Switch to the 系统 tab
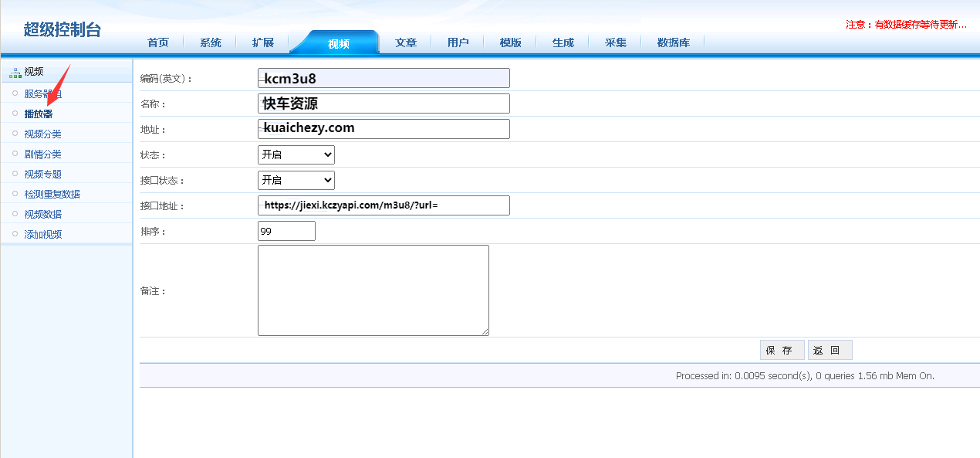Viewport: 980px width, 458px height. pyautogui.click(x=211, y=42)
